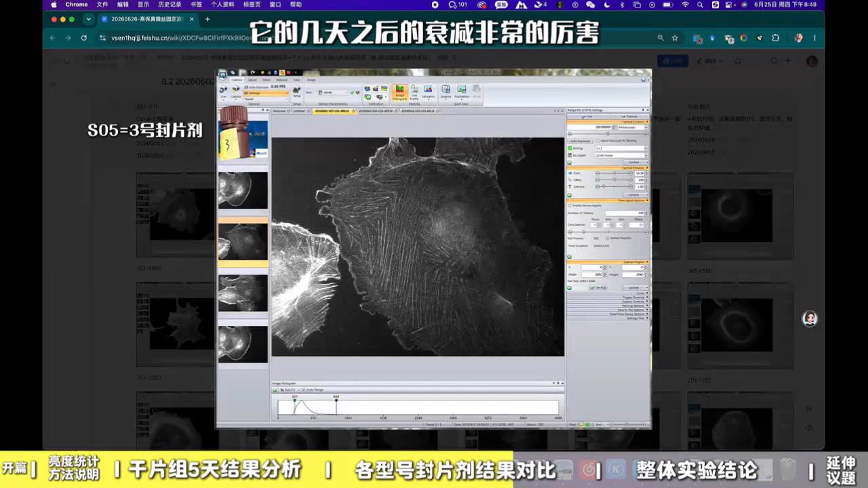Viewport: 868px width, 488px height.
Task: Click the Chrome three-dot menu icon
Action: (814, 38)
